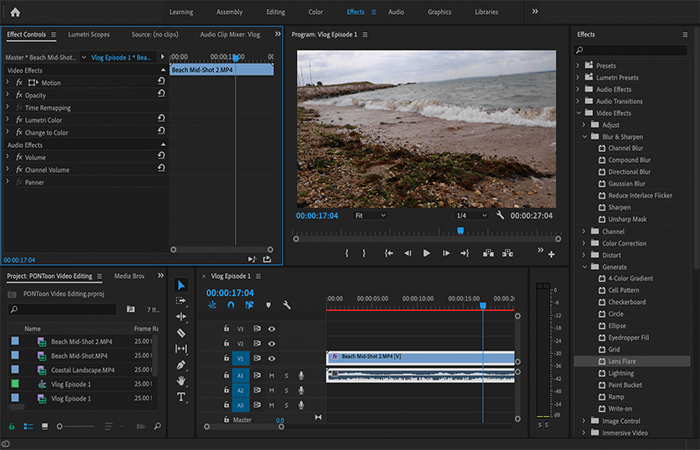Screen dimensions: 700x450
Task: Select the Ripple Edit tool
Action: click(181, 317)
